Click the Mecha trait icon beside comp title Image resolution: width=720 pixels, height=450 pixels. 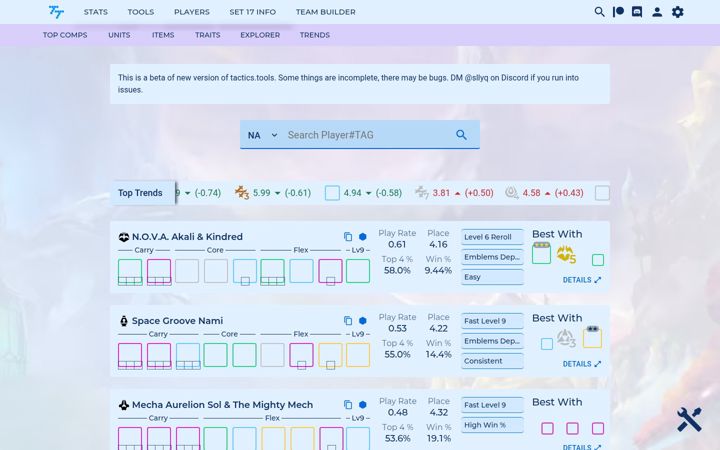coord(124,405)
